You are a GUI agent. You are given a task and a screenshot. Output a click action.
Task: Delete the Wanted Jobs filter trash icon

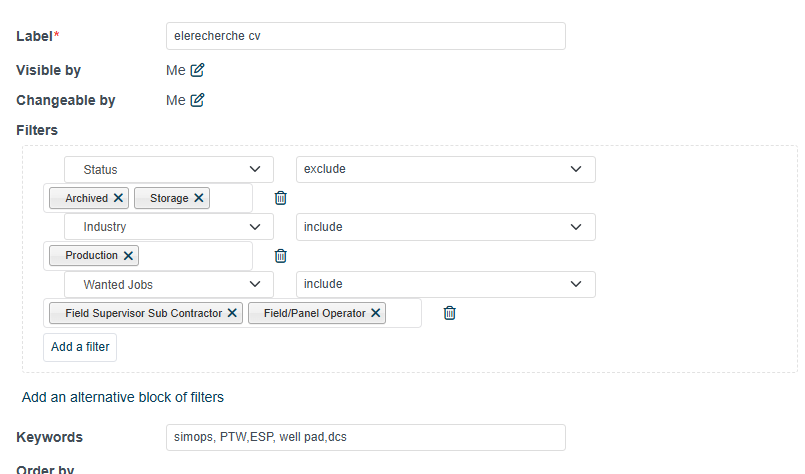[450, 313]
